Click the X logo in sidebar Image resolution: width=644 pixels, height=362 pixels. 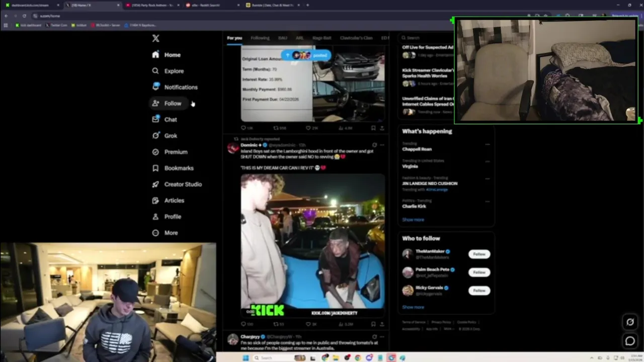(155, 38)
